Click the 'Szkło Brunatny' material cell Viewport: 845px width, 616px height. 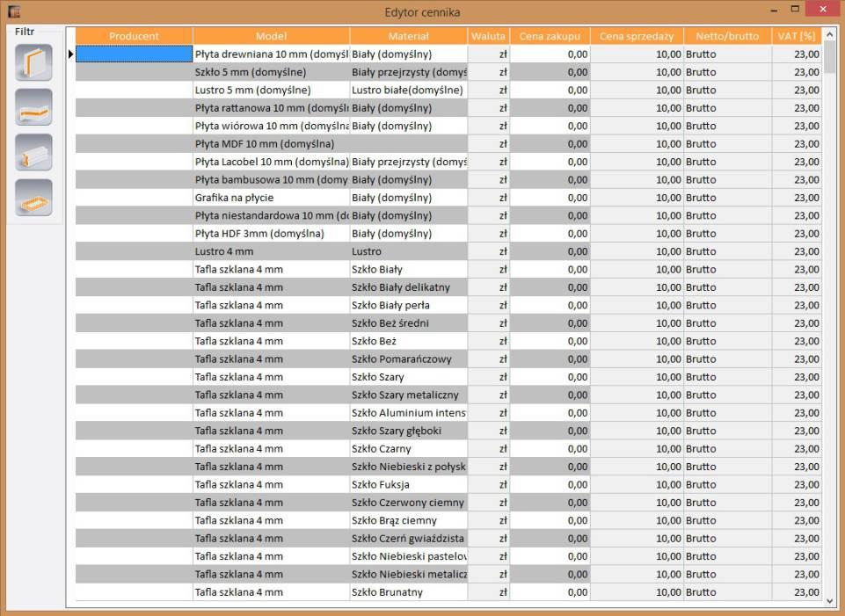pos(409,592)
